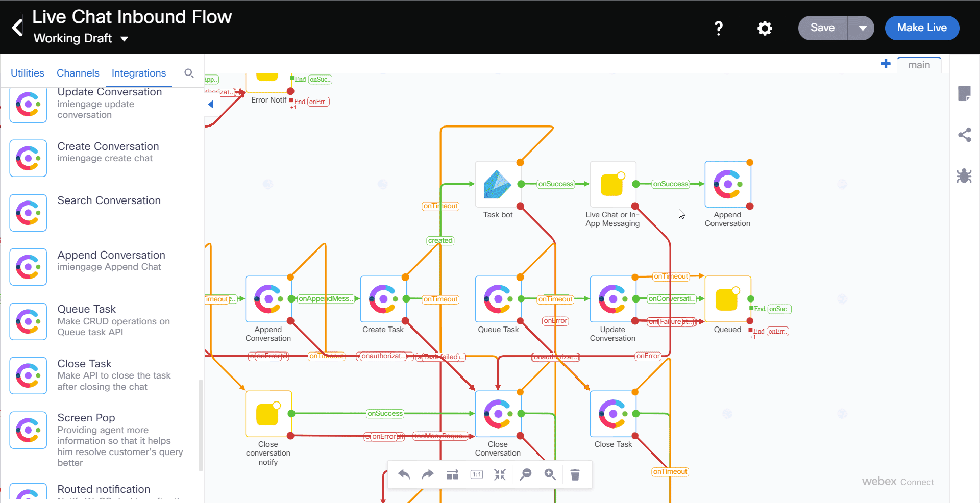Select Close Task palette icon
Viewport: 980px width, 503px height.
(x=28, y=375)
